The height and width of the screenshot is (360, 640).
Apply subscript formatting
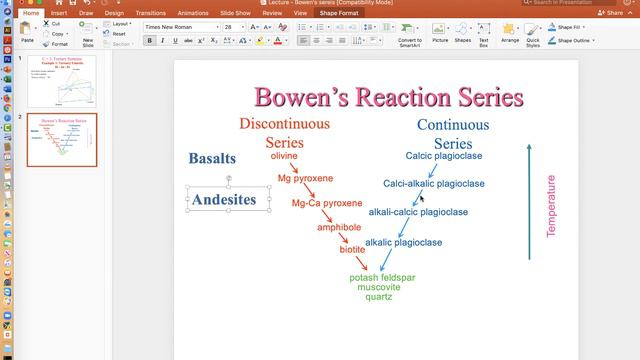214,40
